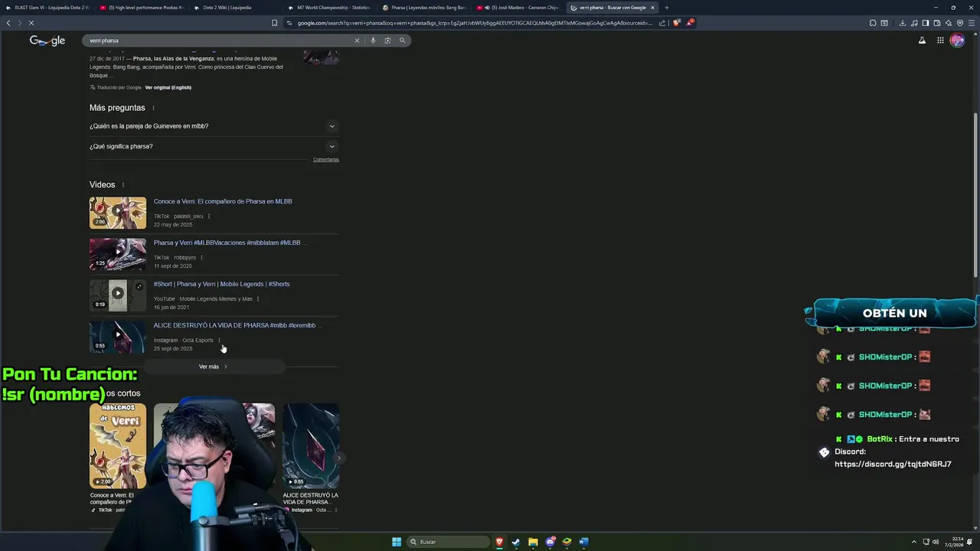Open the Brave Wallet icon
This screenshot has width=980, height=551.
(x=937, y=23)
